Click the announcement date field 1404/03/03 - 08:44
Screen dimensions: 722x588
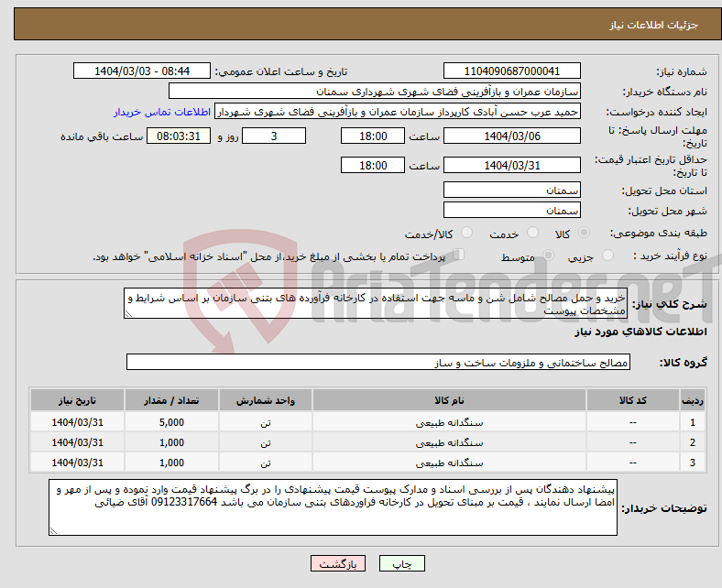[142, 71]
